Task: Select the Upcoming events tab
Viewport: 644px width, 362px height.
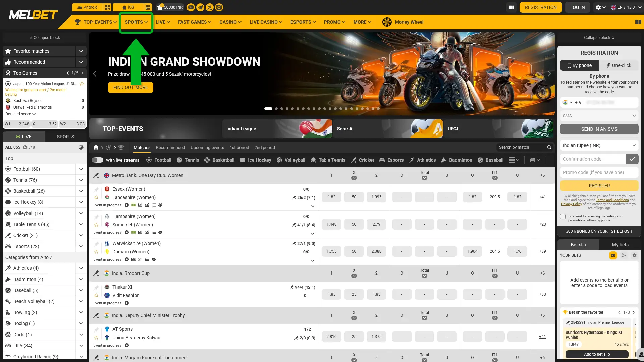Action: click(x=207, y=147)
